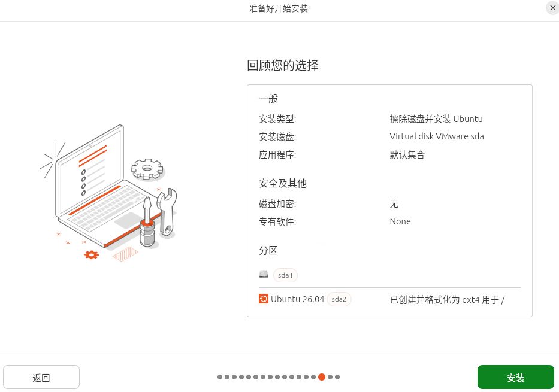The width and height of the screenshot is (559, 392).
Task: Go back with the 返回 button
Action: [x=41, y=377]
